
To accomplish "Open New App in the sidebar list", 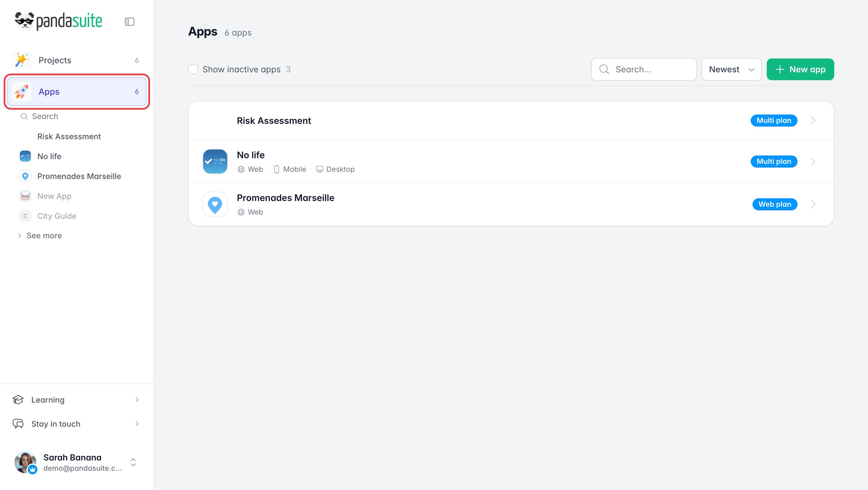I will tap(54, 196).
